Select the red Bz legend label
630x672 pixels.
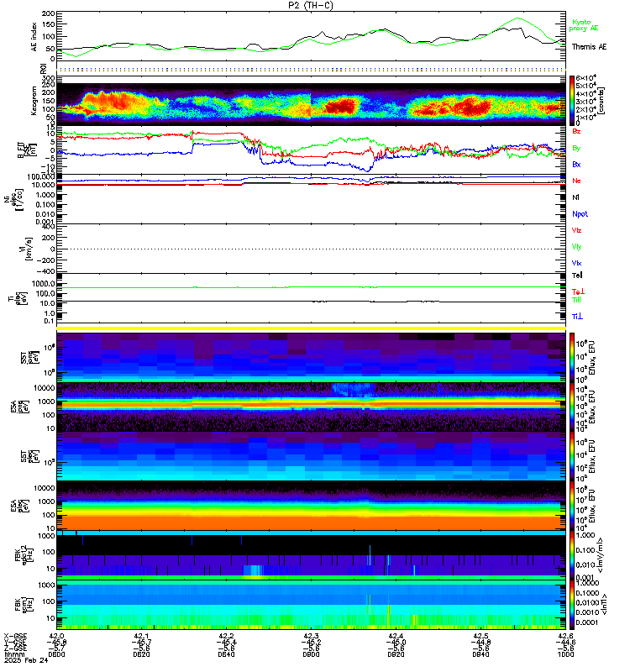(576, 131)
